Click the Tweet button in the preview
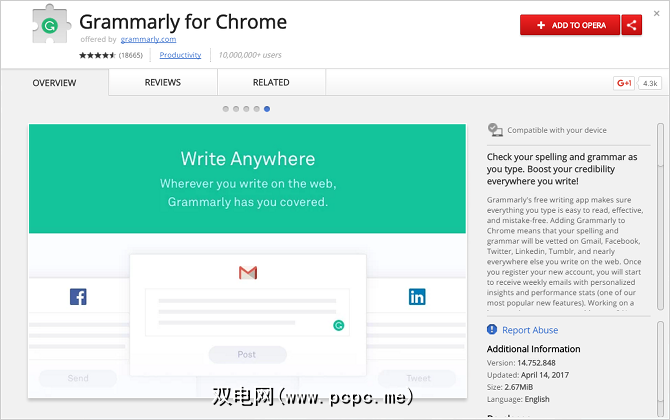Screen dimensions: 670x420 (417, 379)
